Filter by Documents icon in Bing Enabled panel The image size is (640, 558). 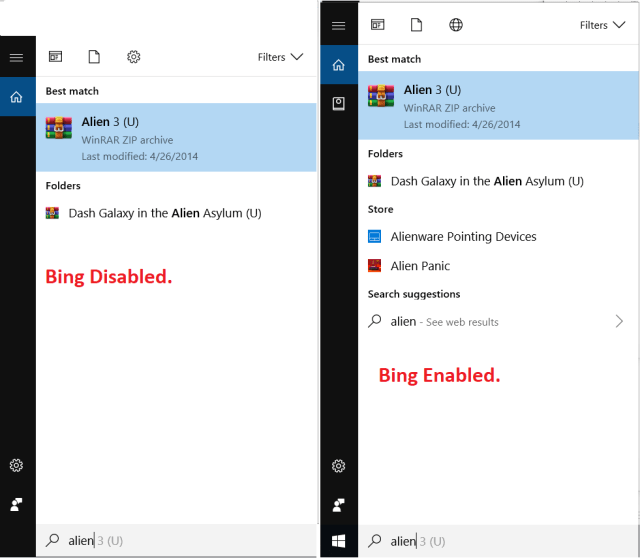tap(416, 24)
